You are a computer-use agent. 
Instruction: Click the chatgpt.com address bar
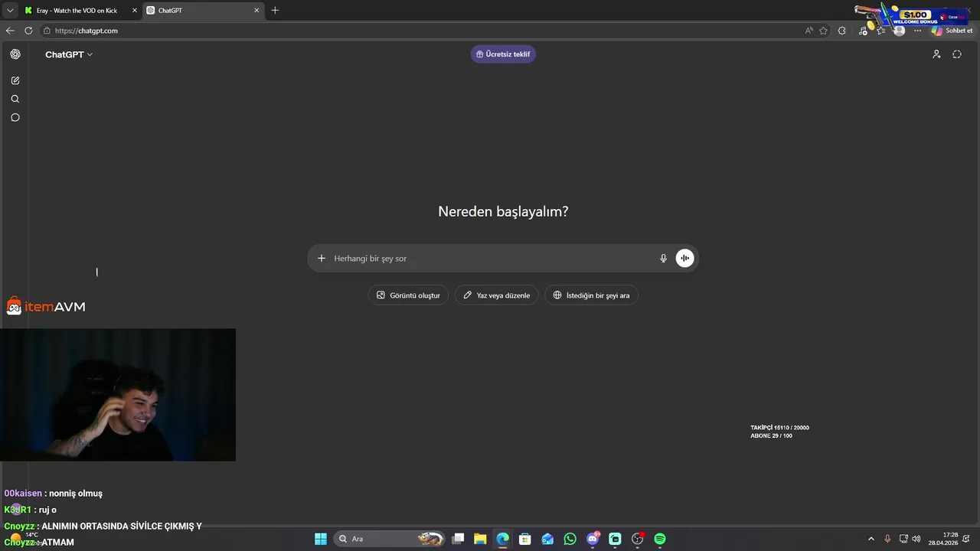(421, 31)
